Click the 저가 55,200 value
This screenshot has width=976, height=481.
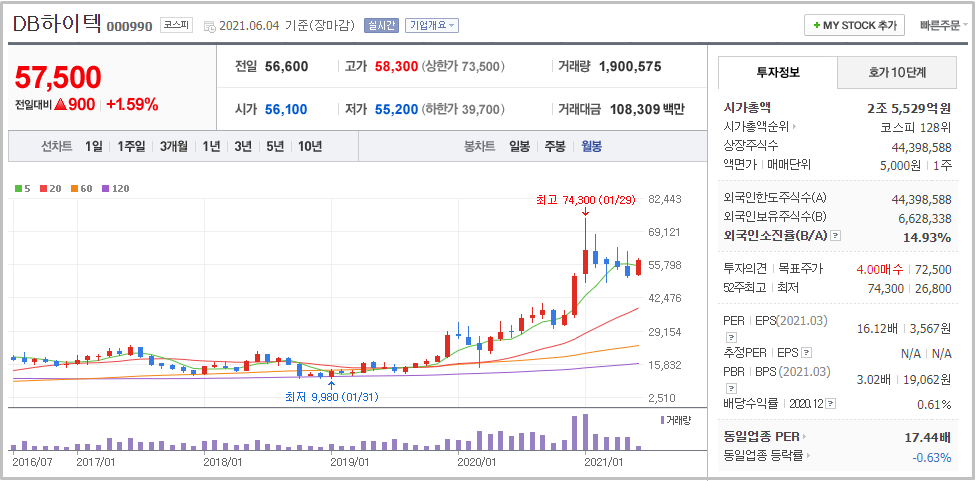[x=396, y=110]
